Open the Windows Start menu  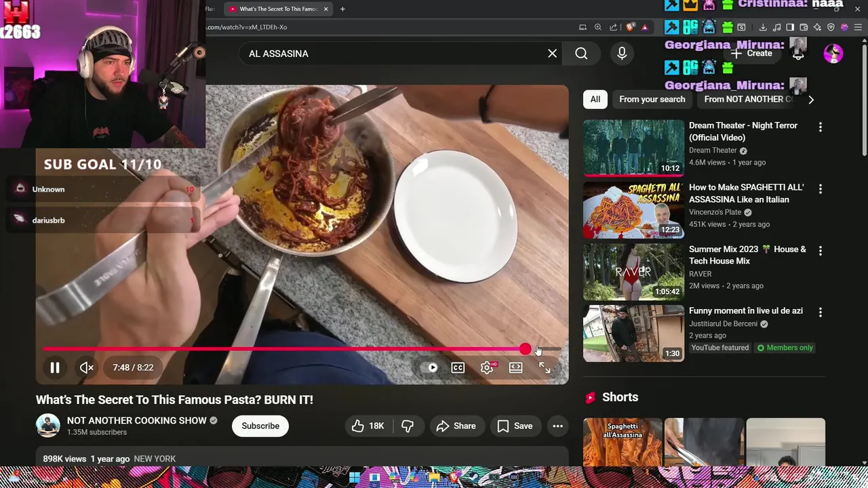coord(355,478)
